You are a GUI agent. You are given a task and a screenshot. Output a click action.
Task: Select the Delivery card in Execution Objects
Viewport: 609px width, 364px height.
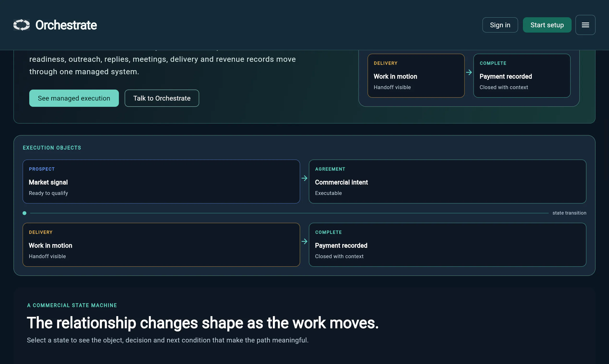pyautogui.click(x=161, y=245)
